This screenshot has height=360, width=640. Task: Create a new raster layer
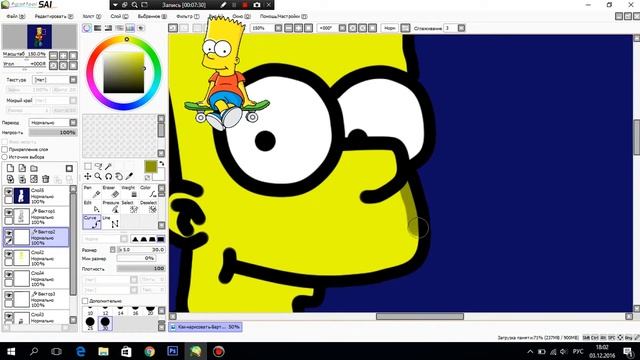[10, 168]
